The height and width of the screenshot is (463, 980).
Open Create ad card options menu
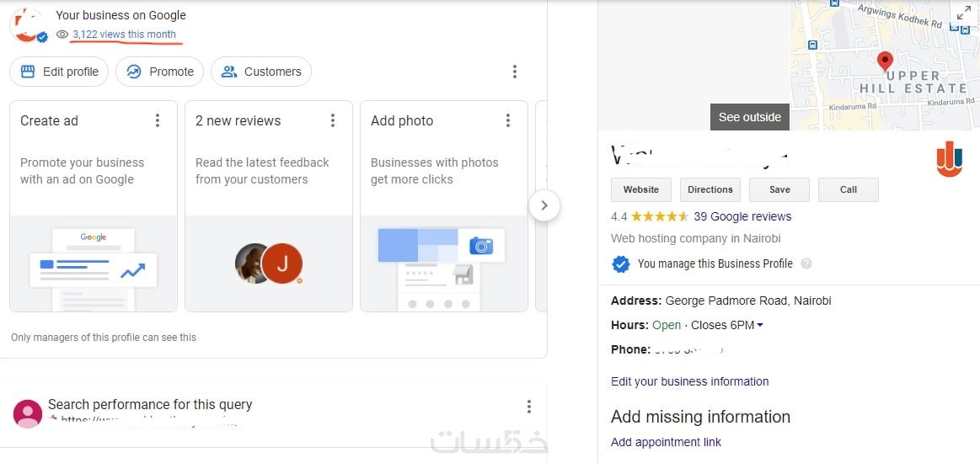pyautogui.click(x=158, y=120)
